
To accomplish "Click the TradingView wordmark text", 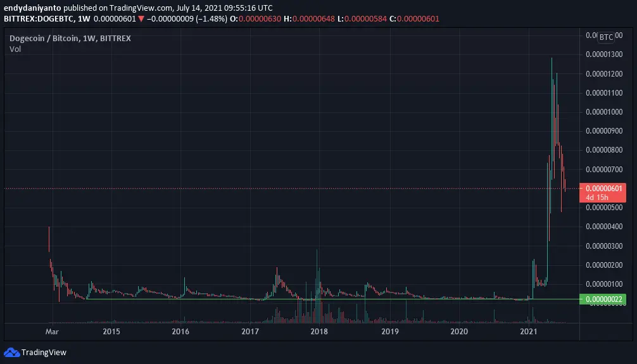I will (44, 352).
